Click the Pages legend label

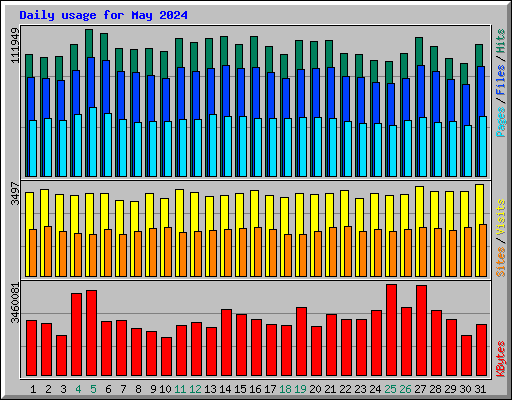click(x=501, y=122)
